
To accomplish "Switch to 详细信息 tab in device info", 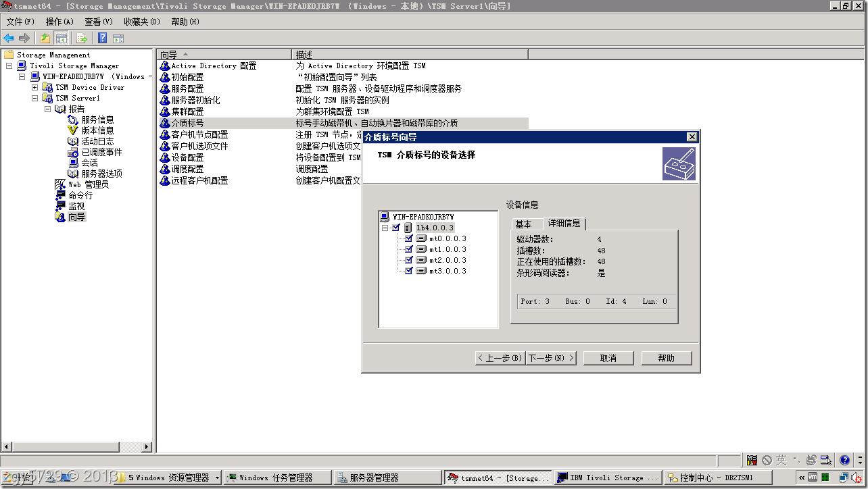I will [564, 223].
